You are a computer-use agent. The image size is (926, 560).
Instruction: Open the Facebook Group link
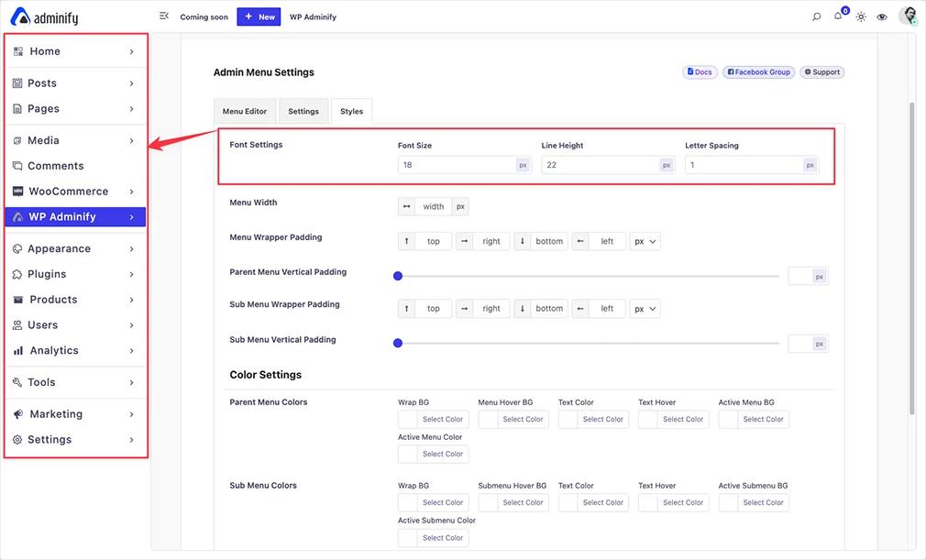point(759,72)
